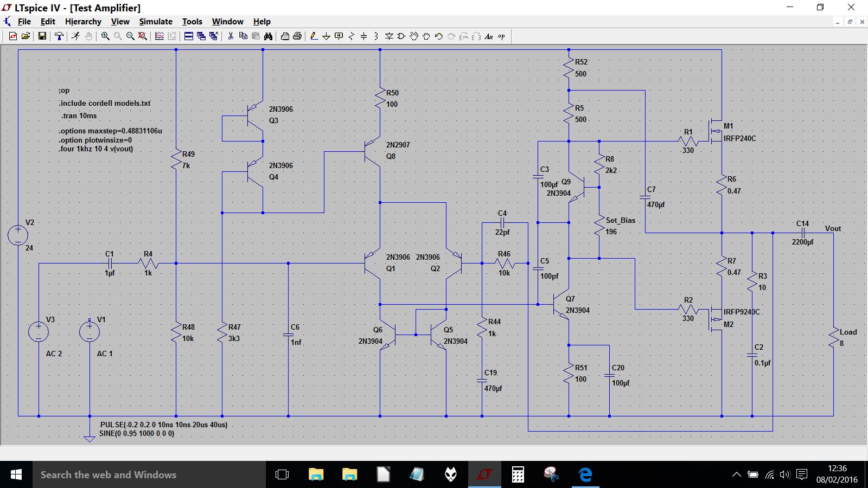868x488 pixels.
Task: Click the Print icon
Action: 297,36
